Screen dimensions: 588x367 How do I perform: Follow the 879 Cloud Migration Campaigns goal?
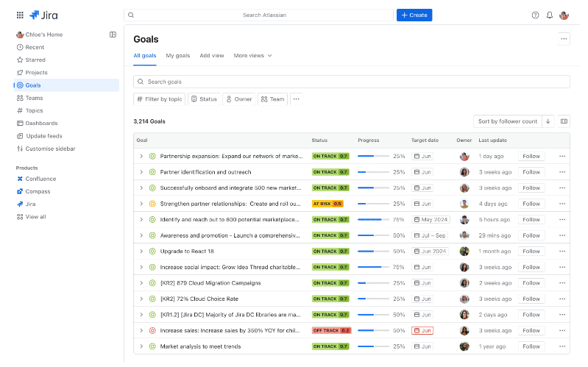[531, 283]
